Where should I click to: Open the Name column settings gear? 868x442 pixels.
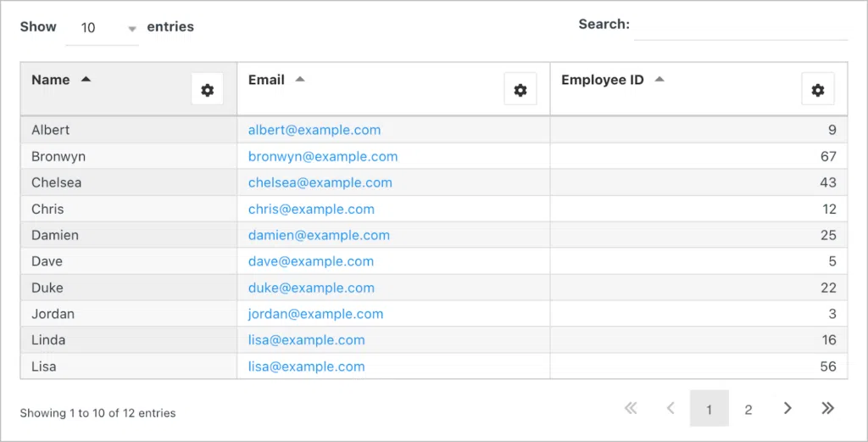[207, 90]
